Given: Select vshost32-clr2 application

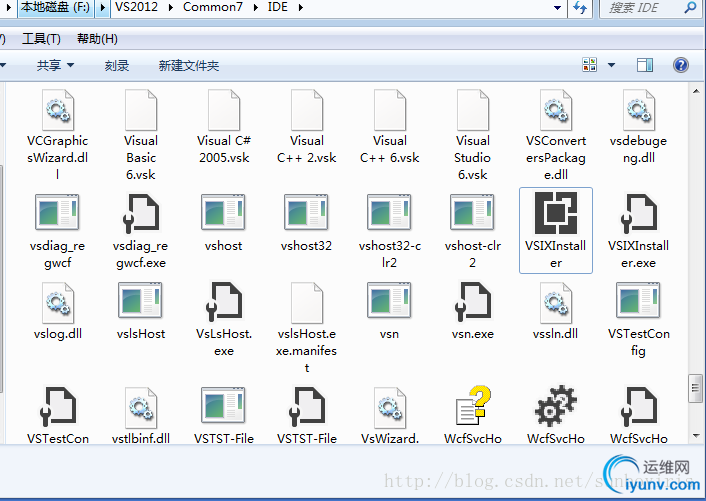Looking at the screenshot, I should 390,230.
